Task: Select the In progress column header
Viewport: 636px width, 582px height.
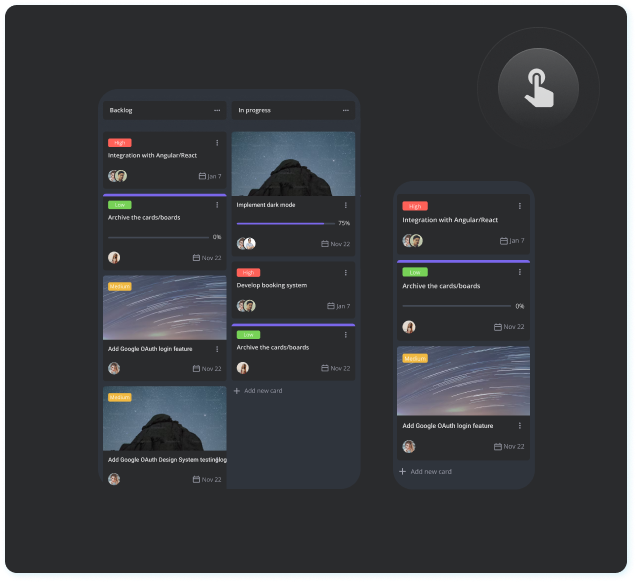Action: pyautogui.click(x=293, y=110)
